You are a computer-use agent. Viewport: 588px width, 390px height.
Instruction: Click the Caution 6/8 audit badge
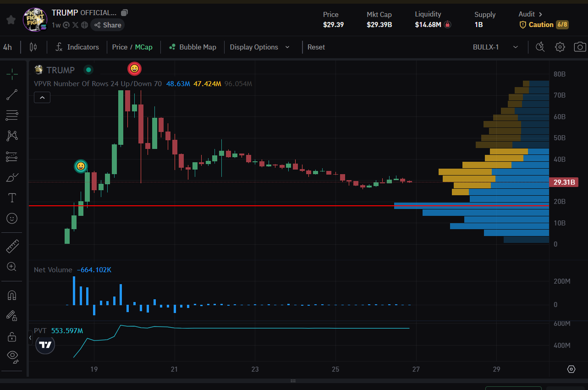pyautogui.click(x=544, y=25)
